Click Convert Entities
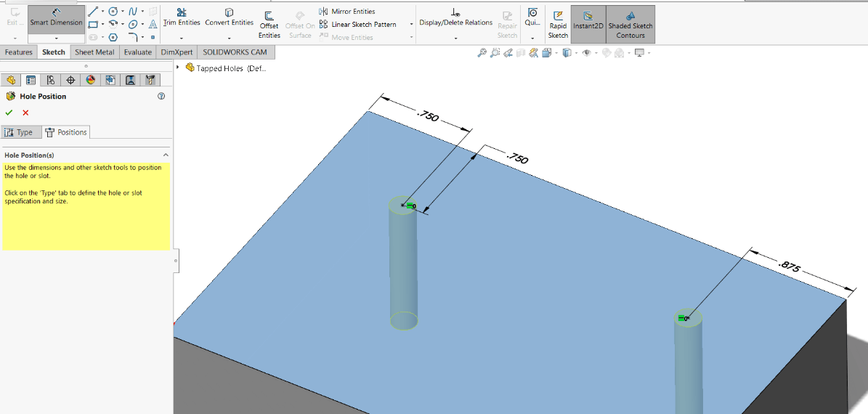This screenshot has width=868, height=414. [x=230, y=17]
